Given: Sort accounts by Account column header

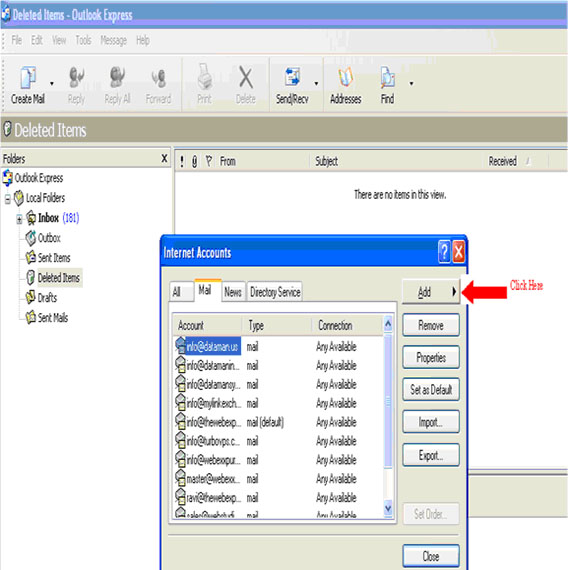Looking at the screenshot, I should (207, 325).
